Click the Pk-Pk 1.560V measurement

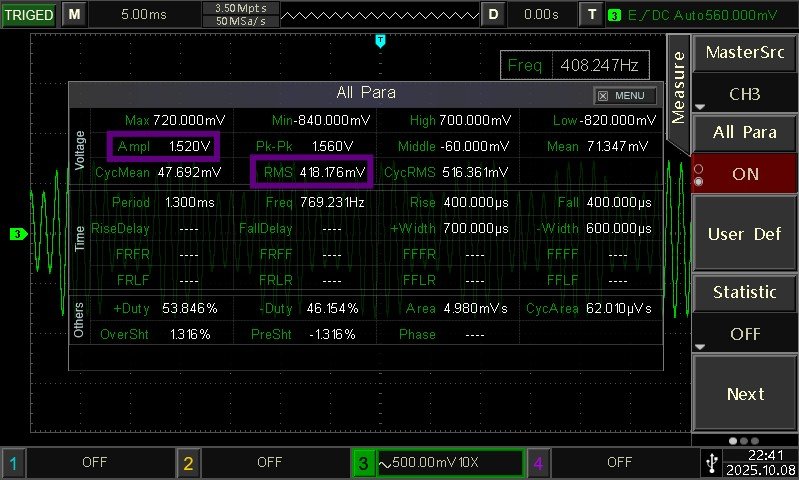(x=304, y=146)
